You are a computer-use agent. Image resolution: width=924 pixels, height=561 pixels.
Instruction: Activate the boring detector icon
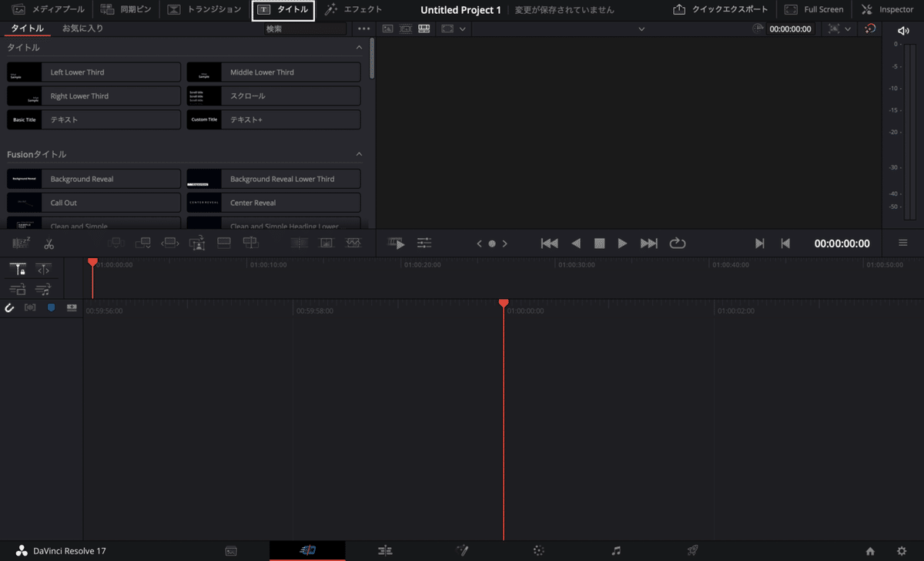(x=21, y=244)
